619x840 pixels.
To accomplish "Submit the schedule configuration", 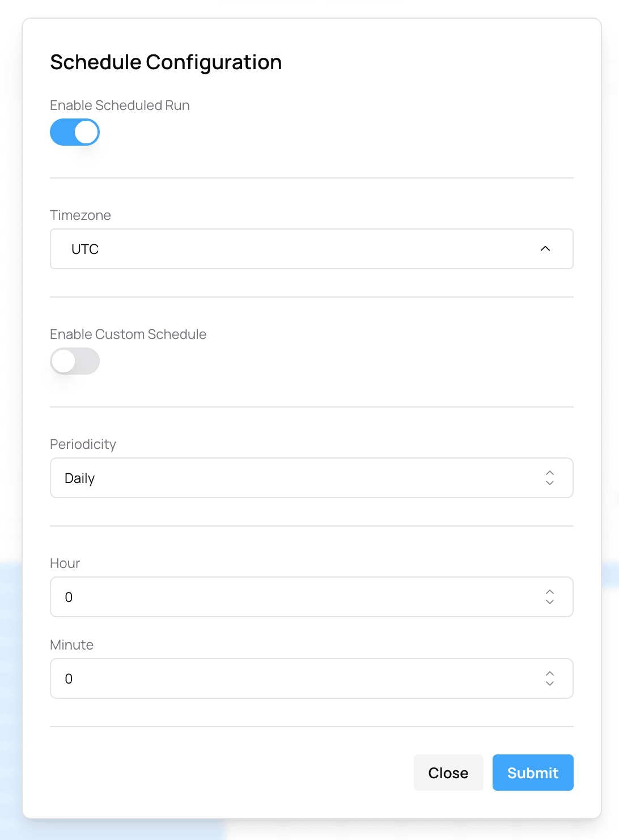I will (532, 773).
